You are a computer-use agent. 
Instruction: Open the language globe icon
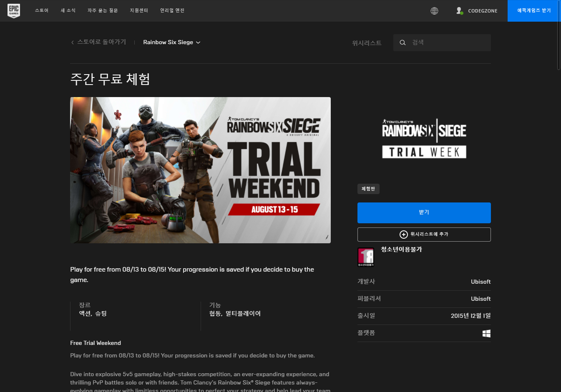(434, 11)
